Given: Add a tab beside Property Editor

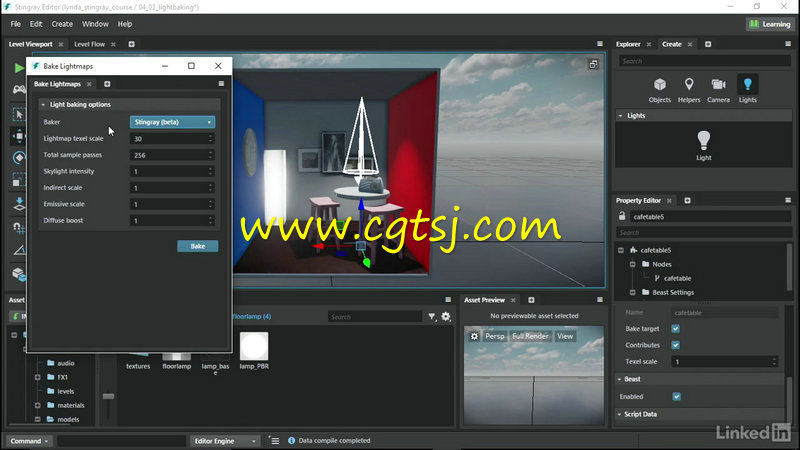Looking at the screenshot, I should pos(687,201).
